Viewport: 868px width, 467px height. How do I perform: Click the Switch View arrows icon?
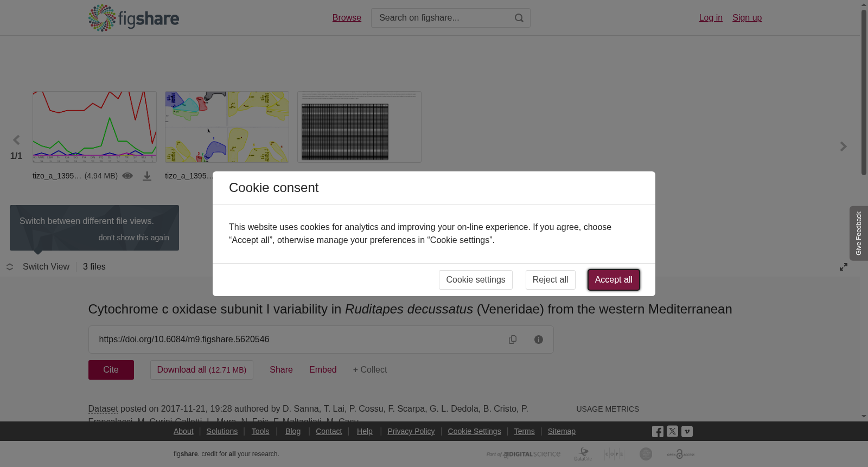[x=10, y=267]
